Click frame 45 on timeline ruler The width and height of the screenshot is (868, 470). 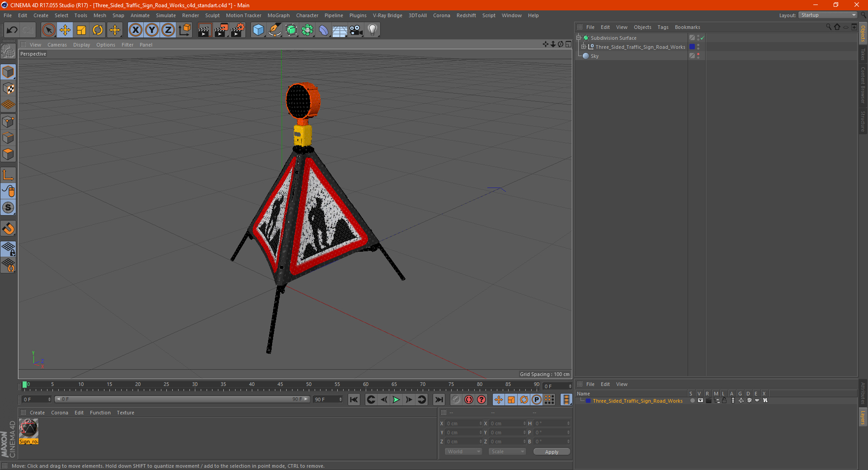tap(280, 385)
